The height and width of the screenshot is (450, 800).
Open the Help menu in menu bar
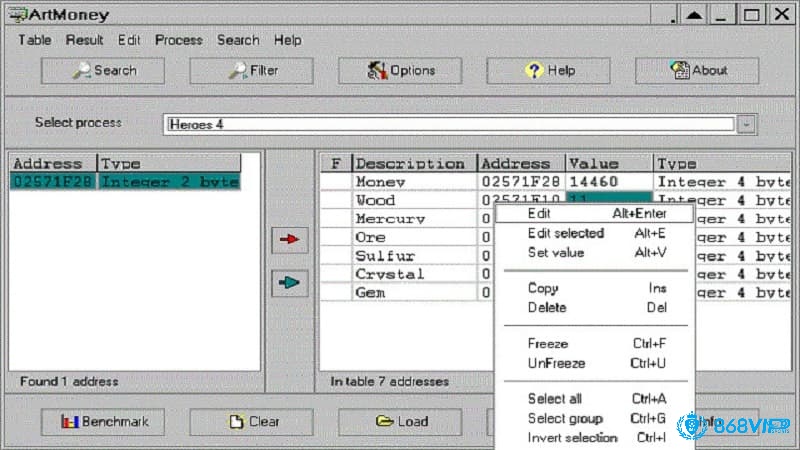(287, 40)
